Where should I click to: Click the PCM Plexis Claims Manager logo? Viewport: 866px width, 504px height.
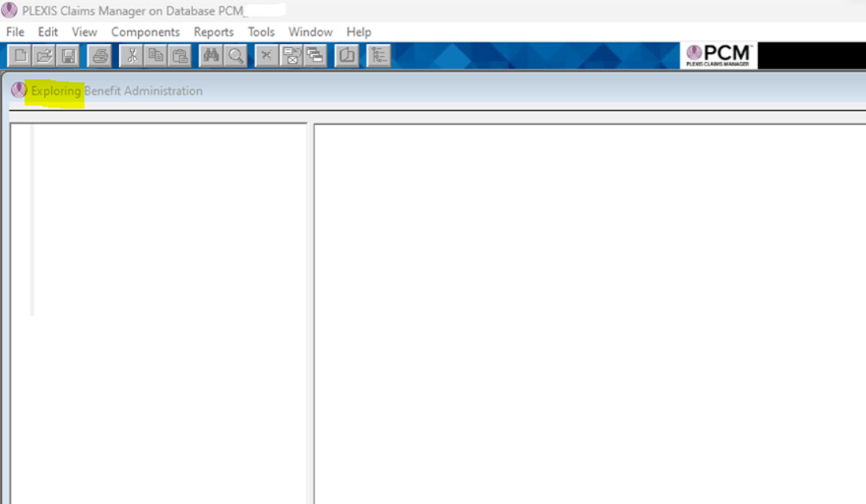click(x=718, y=55)
